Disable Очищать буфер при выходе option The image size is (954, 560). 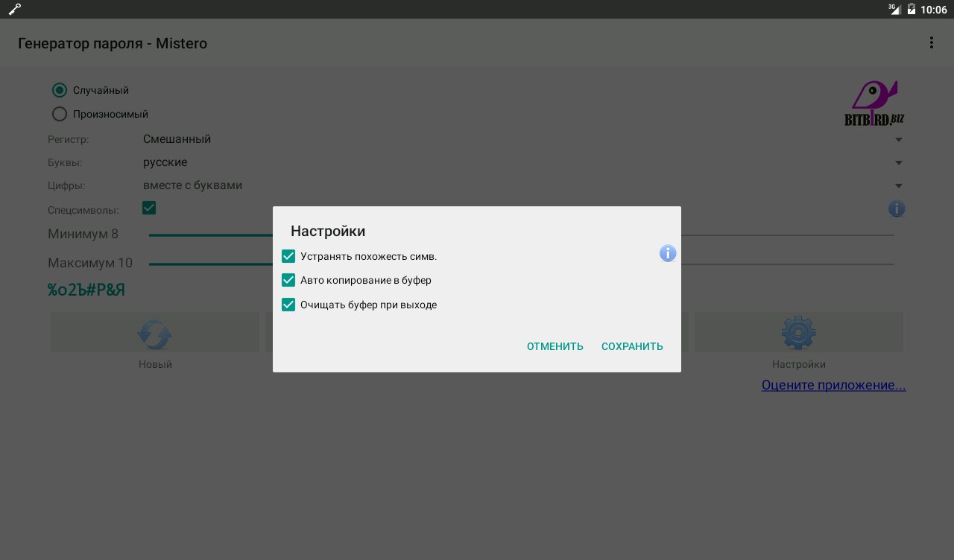pos(288,305)
